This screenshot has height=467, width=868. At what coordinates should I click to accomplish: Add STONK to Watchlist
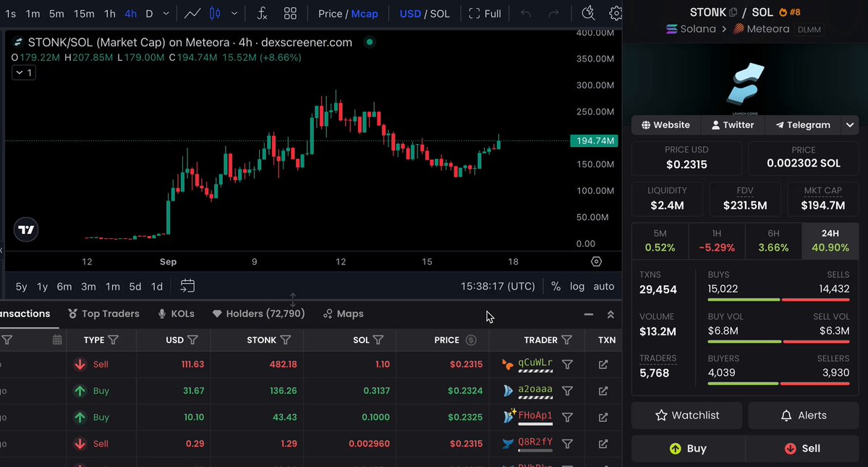tap(687, 416)
